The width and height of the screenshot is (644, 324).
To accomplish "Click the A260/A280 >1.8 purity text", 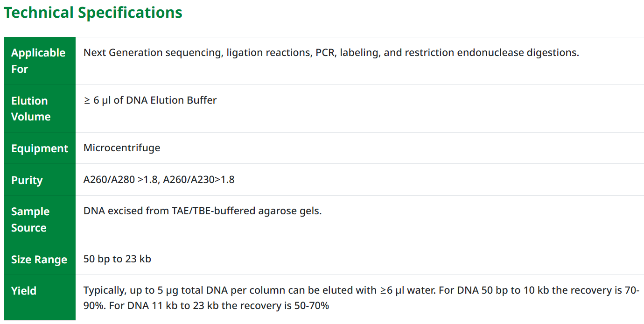I will coord(120,180).
